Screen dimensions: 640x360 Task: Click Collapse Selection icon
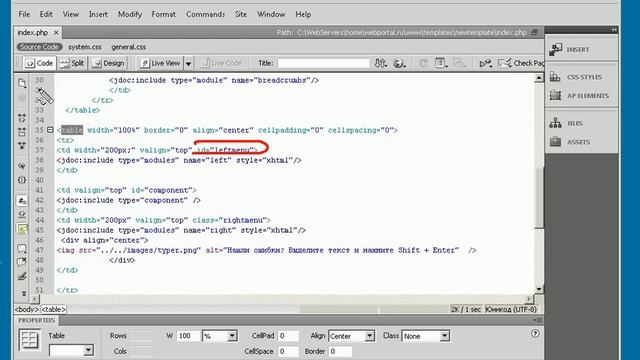[22, 132]
